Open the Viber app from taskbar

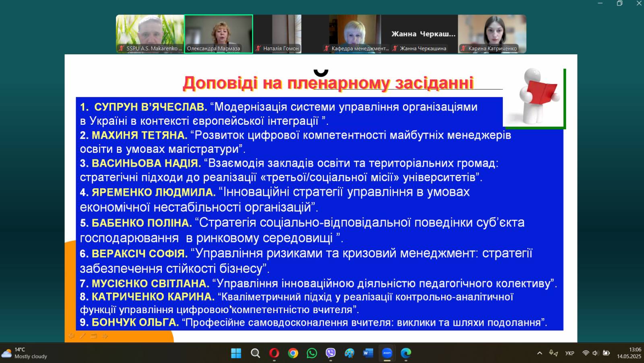330,353
